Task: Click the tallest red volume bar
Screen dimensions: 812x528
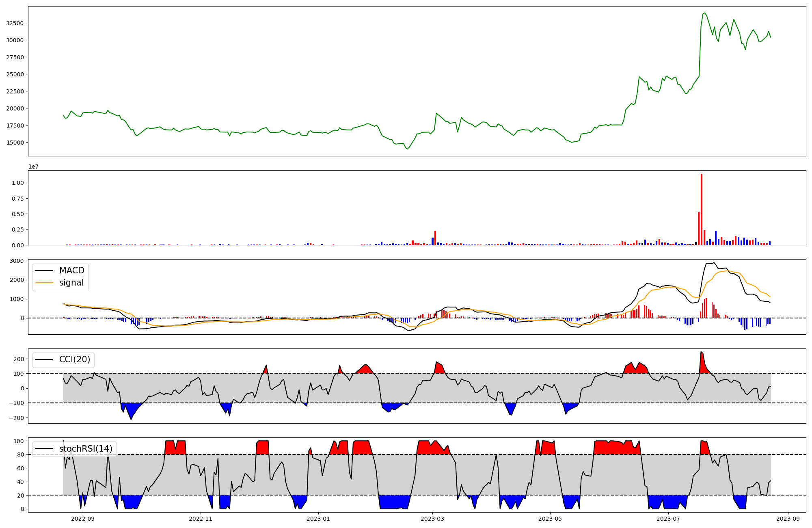Action: 701,209
